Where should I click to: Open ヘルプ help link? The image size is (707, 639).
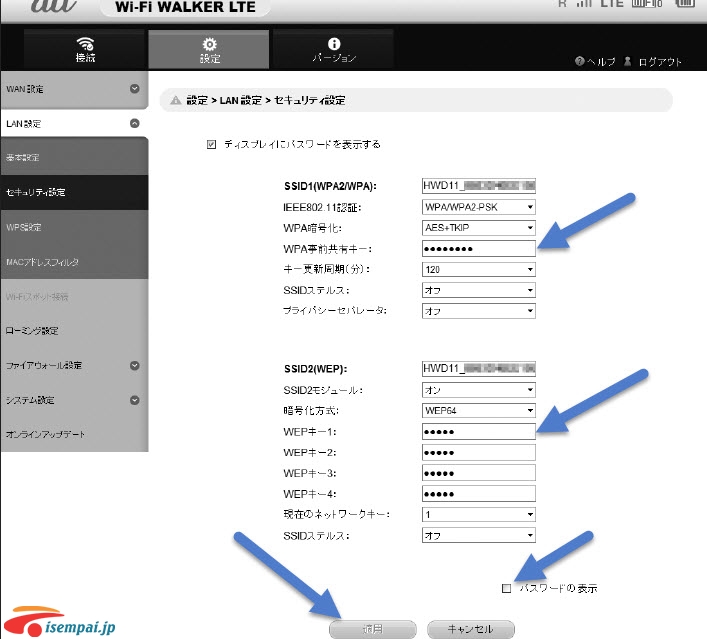[x=601, y=62]
